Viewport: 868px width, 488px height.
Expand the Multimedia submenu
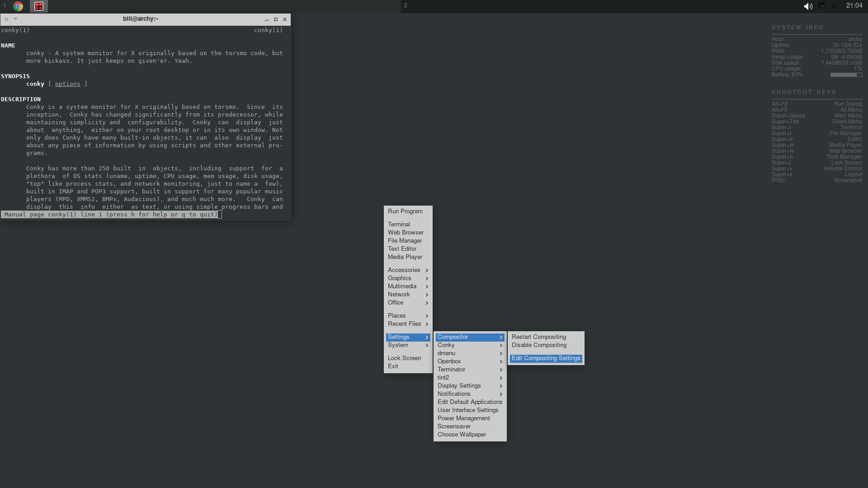408,286
